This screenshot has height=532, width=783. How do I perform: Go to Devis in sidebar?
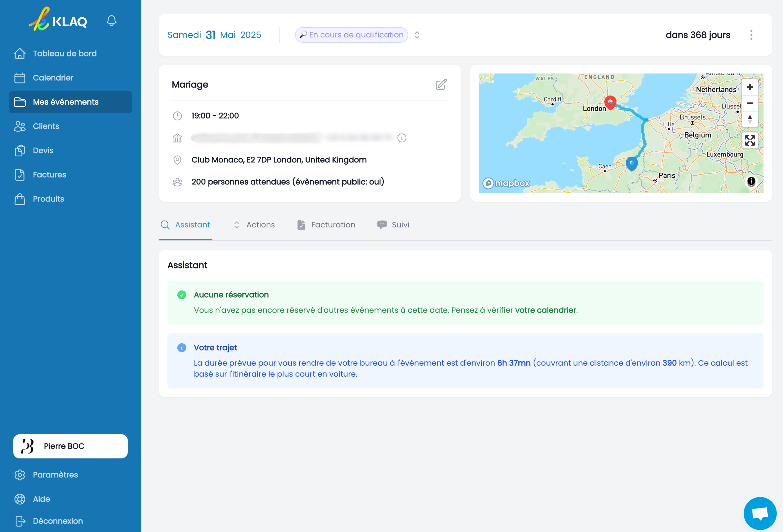pyautogui.click(x=43, y=150)
